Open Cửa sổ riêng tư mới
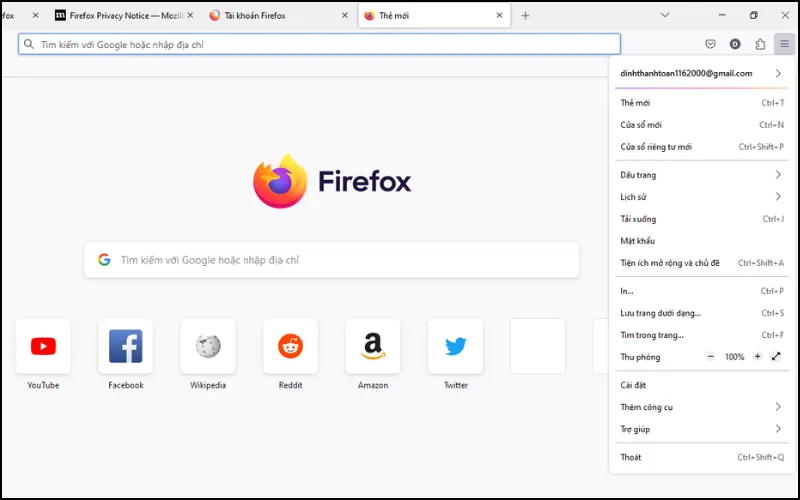 pyautogui.click(x=702, y=146)
